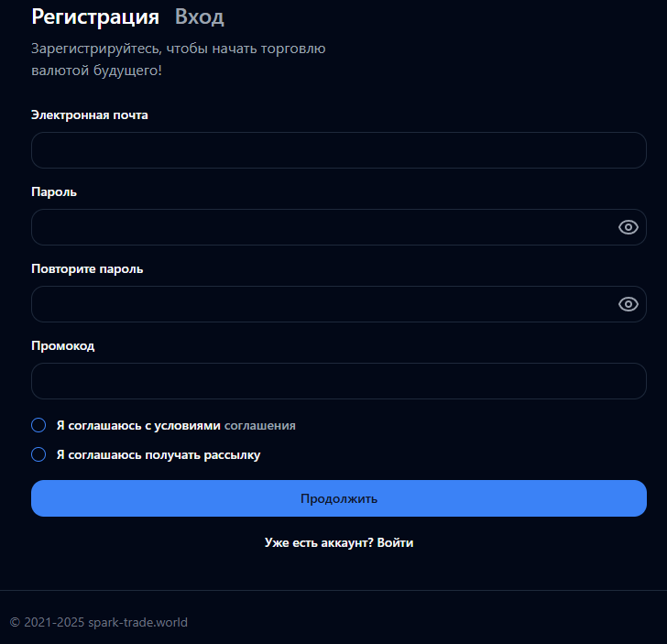Click the Я соглашаюсь с условиями text
The height and width of the screenshot is (644, 667).
click(138, 426)
